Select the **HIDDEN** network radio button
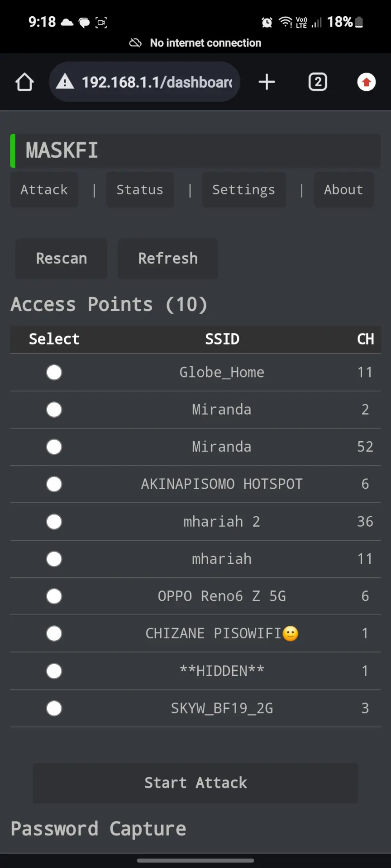Image resolution: width=391 pixels, height=868 pixels. 54,671
